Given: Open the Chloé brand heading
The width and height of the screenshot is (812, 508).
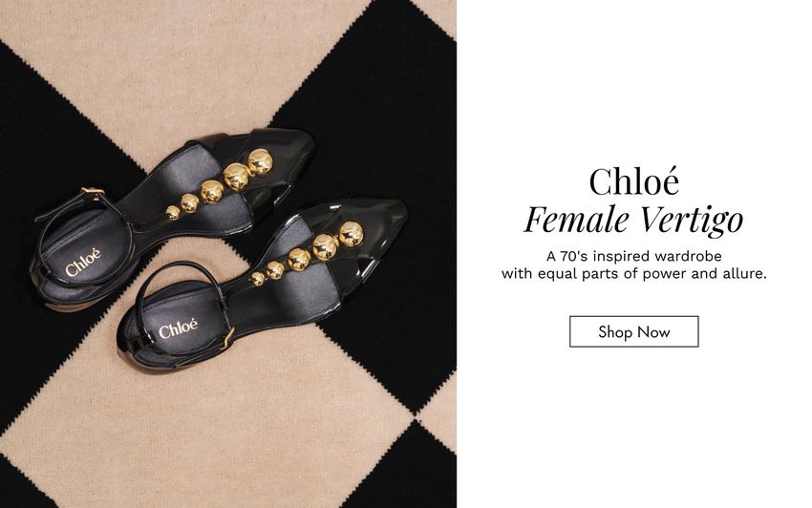Looking at the screenshot, I should point(634,181).
